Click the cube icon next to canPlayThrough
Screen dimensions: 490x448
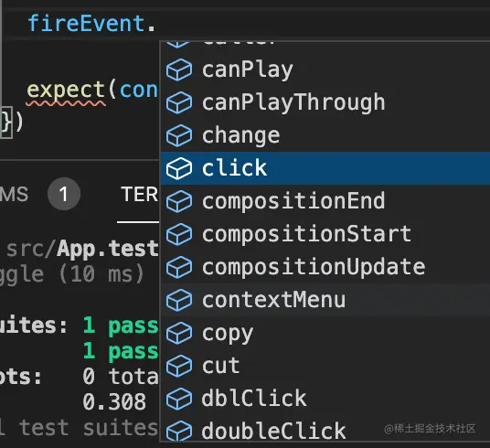179,102
